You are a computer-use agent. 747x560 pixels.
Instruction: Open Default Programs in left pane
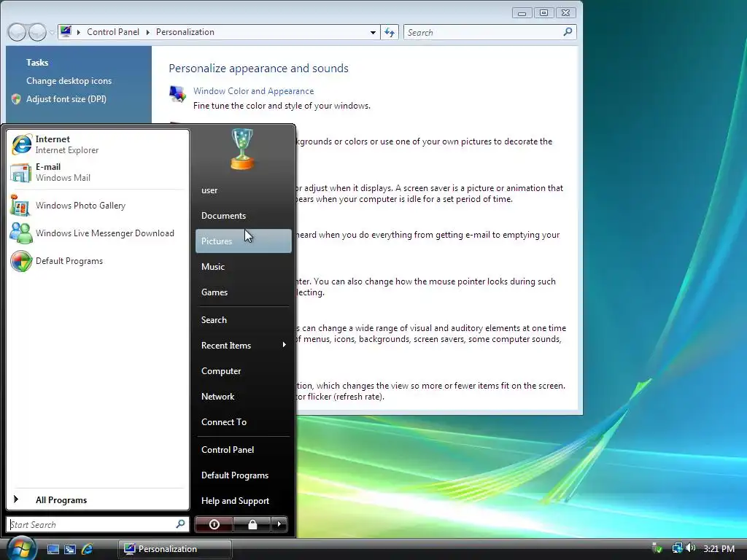coord(98,261)
